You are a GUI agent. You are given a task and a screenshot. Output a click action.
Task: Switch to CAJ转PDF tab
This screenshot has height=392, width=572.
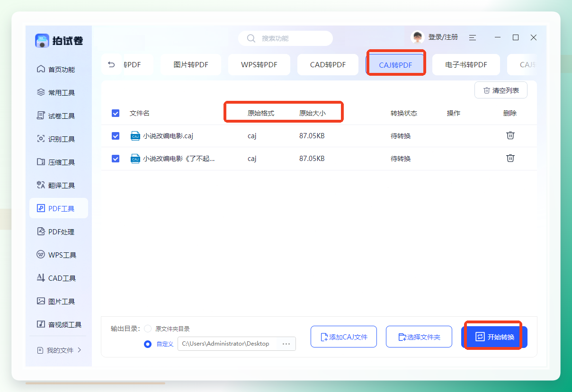[x=395, y=65]
